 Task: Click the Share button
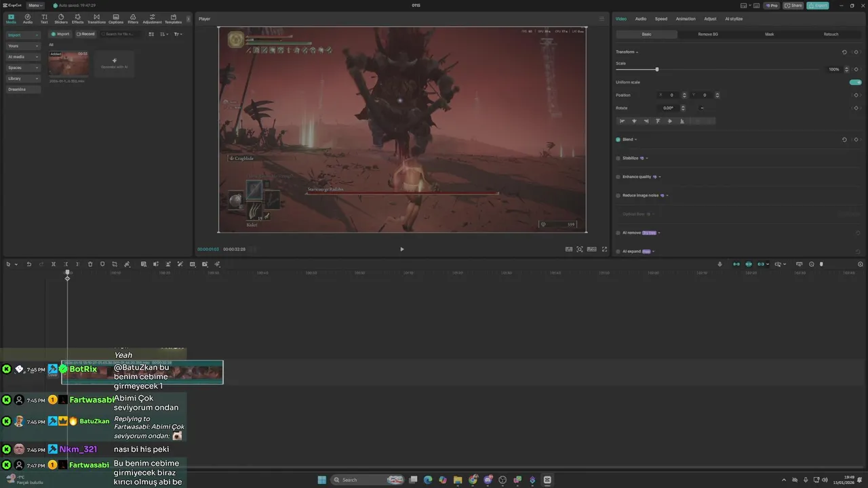pyautogui.click(x=793, y=5)
